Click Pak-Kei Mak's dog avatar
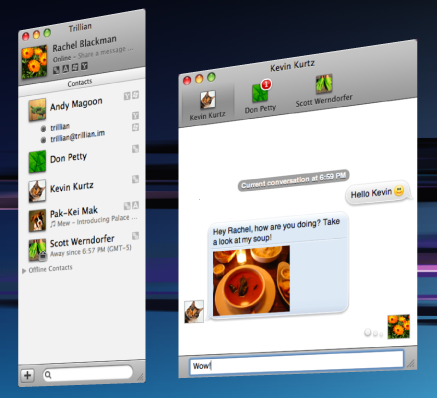Screen dimensions: 437x398 37,220
